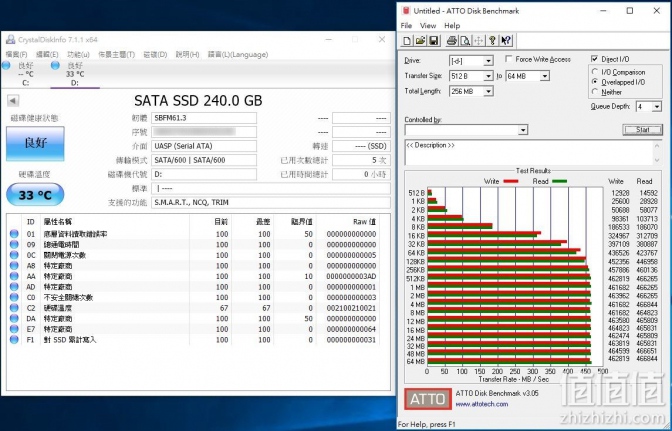This screenshot has width=672, height=431.
Task: Click the features field S.M.A.R.T., NCQ, TRIM
Action: click(x=270, y=202)
